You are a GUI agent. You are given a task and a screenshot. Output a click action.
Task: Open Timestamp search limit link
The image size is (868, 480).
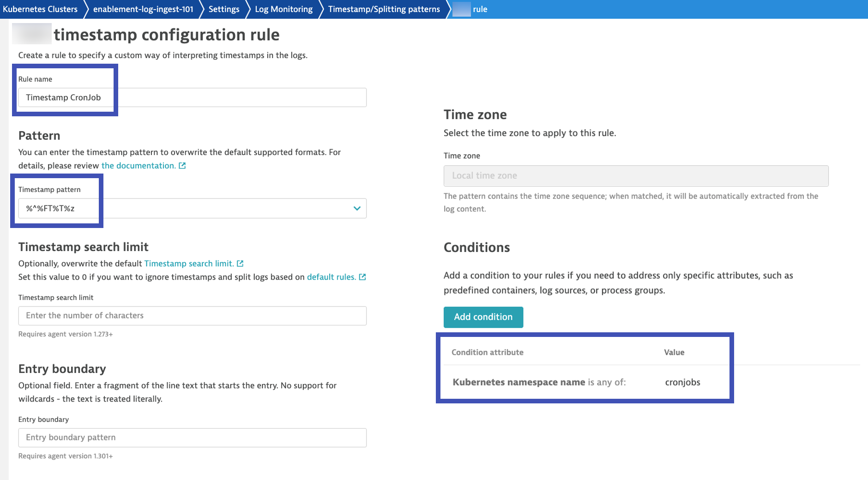click(189, 264)
